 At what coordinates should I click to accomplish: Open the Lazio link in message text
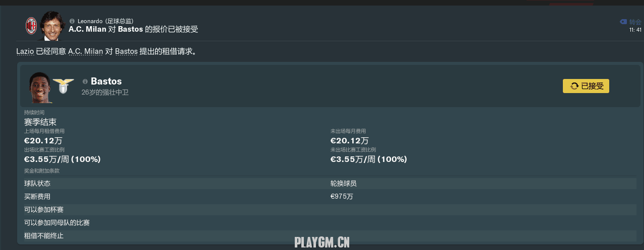[25, 52]
